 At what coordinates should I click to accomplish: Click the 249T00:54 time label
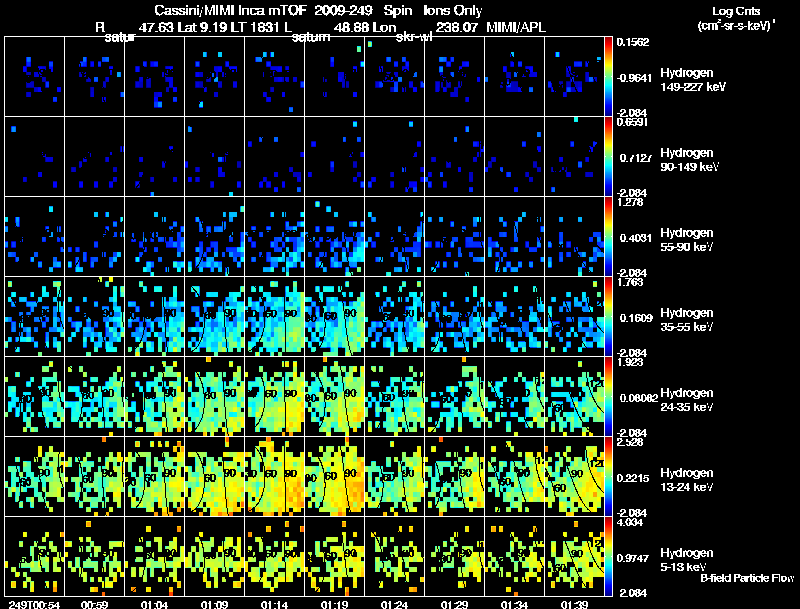[x=34, y=604]
